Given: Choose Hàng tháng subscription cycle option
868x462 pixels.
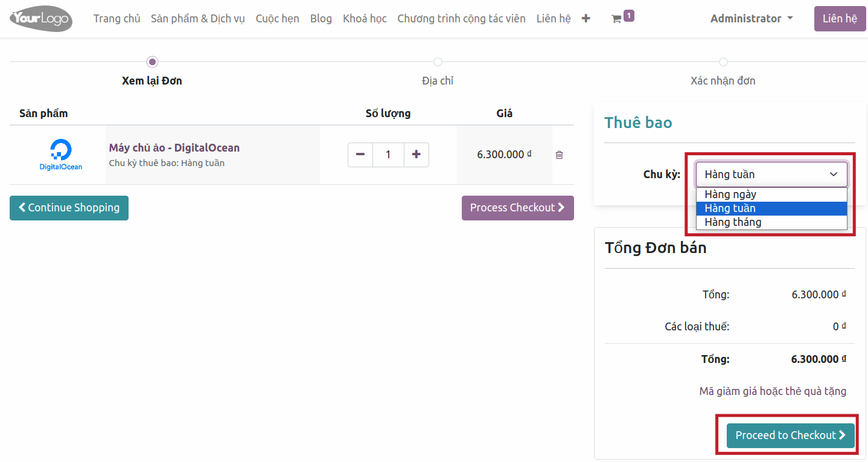Looking at the screenshot, I should [x=733, y=222].
